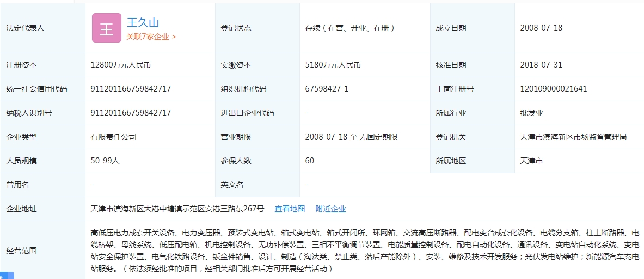Click 附近企业 nearby companies link
This screenshot has width=644, height=279.
(330, 209)
